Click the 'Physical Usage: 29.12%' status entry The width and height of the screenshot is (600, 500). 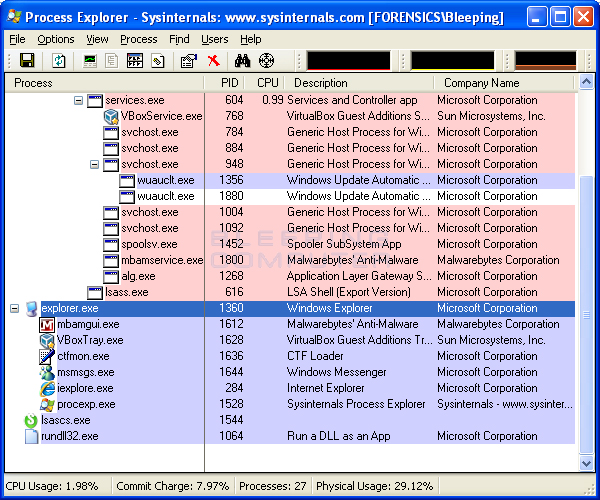pos(375,486)
